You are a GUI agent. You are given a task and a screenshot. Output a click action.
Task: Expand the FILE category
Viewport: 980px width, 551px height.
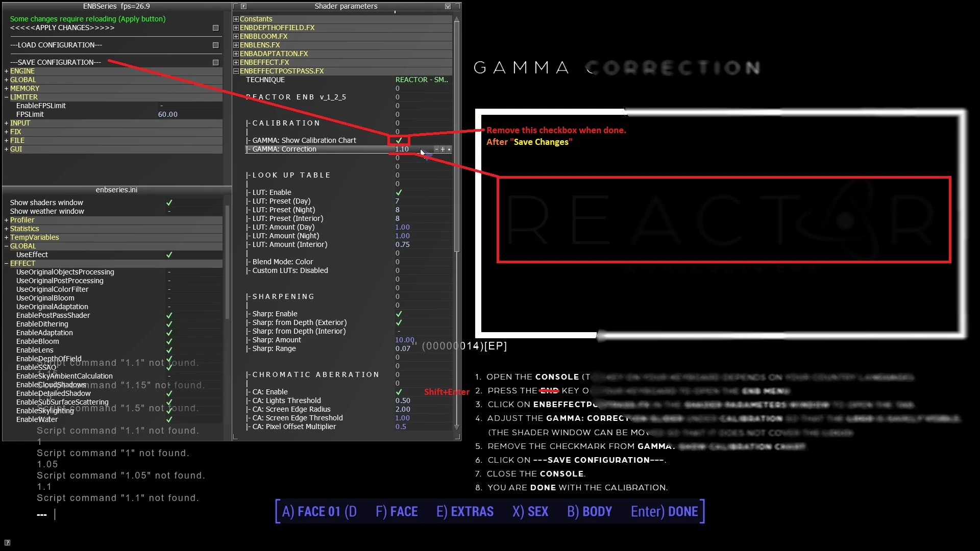tap(7, 141)
